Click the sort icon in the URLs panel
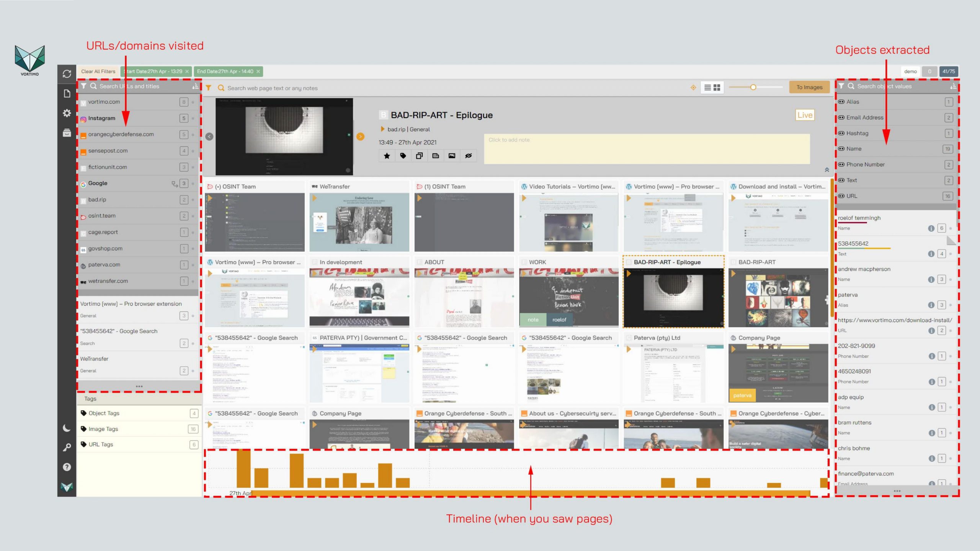 [x=195, y=86]
